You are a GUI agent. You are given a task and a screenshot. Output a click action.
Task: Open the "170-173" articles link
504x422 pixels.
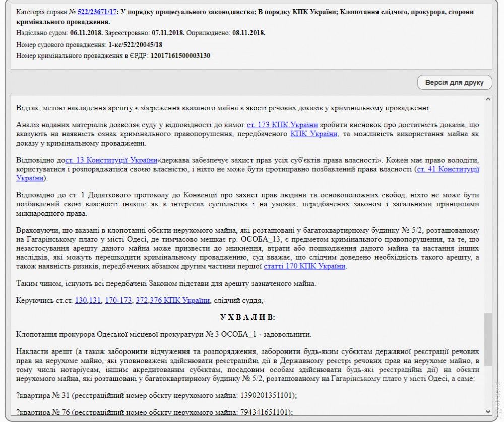click(118, 300)
